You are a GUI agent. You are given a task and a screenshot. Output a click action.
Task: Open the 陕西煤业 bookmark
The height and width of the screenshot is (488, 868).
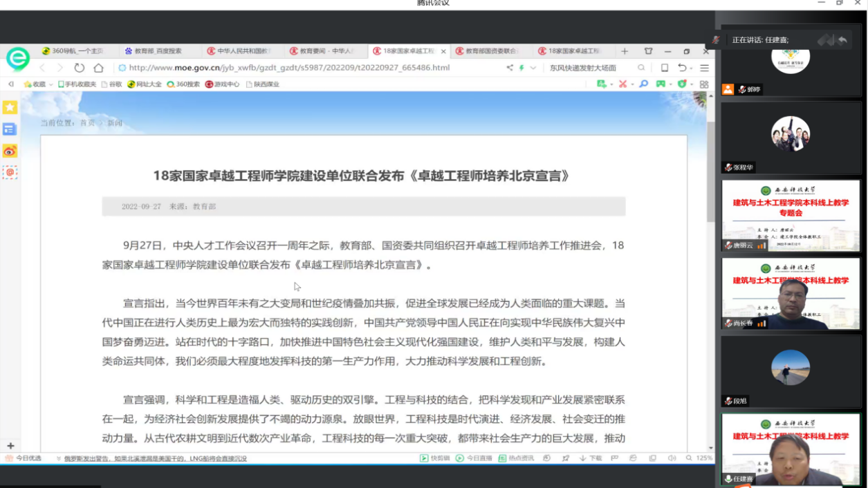(x=263, y=84)
